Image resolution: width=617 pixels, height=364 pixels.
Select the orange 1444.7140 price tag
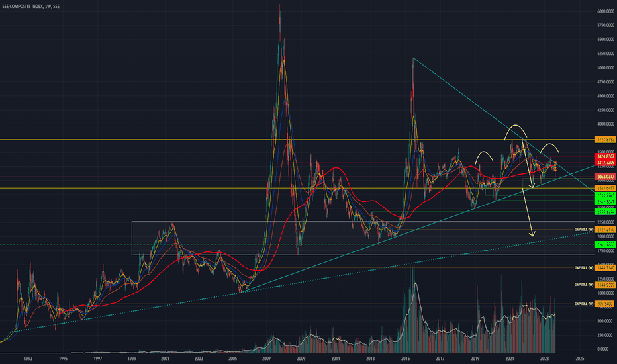tap(606, 268)
